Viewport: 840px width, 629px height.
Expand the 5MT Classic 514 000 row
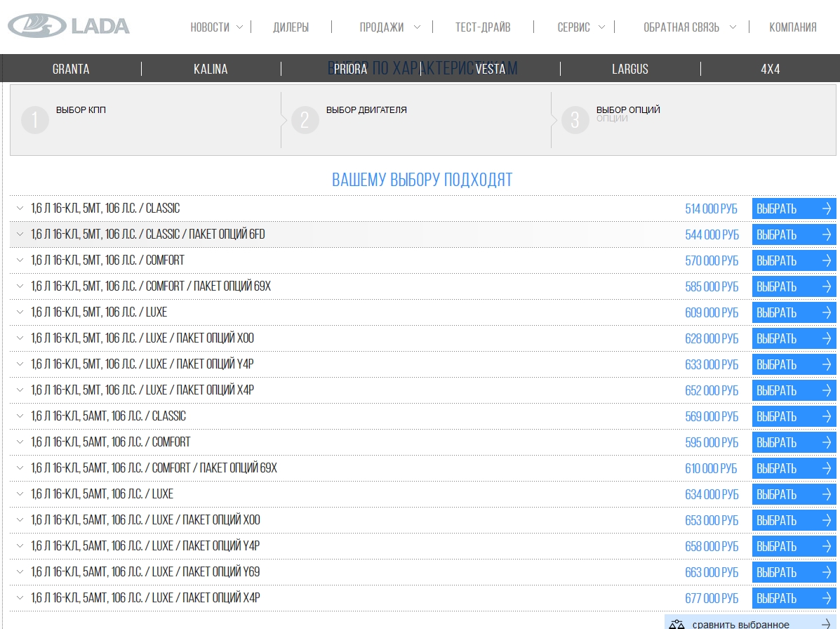point(20,208)
